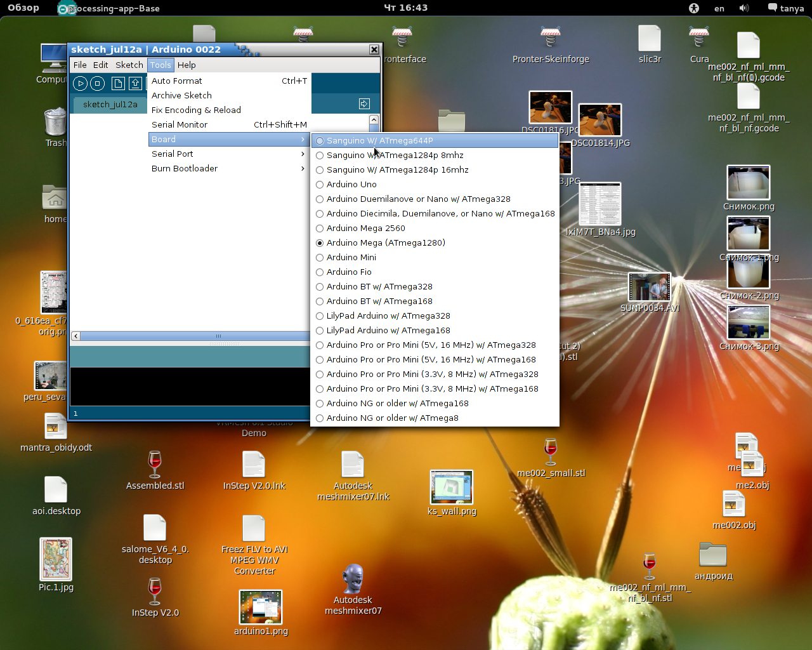This screenshot has height=650, width=812.
Task: Click the volume icon in the top panel
Action: click(x=744, y=8)
